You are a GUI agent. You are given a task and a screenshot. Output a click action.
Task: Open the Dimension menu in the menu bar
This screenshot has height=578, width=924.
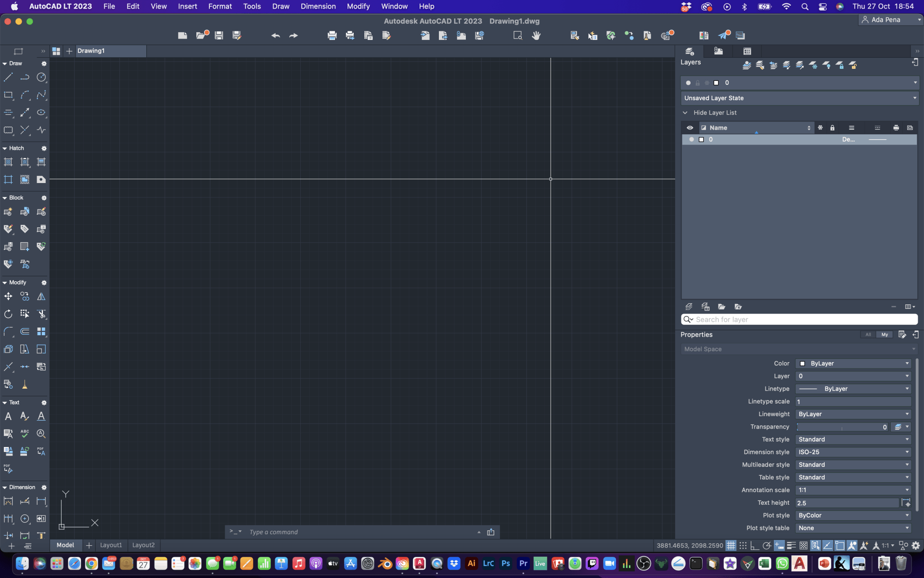(x=318, y=6)
